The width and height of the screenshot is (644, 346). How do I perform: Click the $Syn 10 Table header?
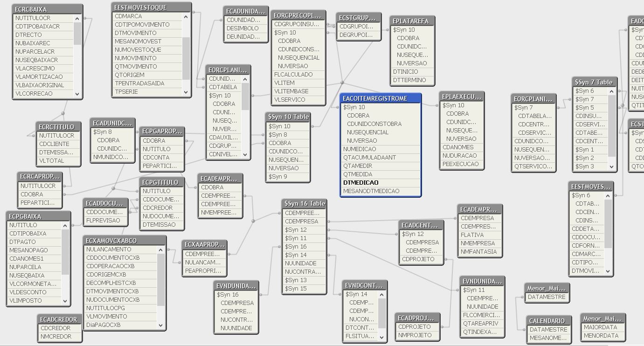coord(288,117)
